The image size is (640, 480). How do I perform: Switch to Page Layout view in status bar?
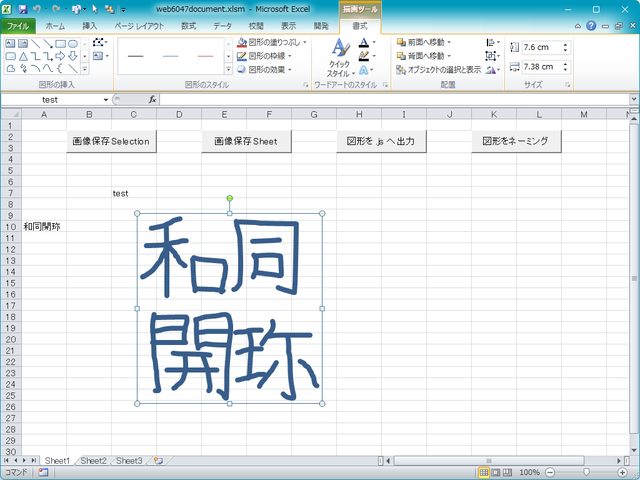click(497, 472)
